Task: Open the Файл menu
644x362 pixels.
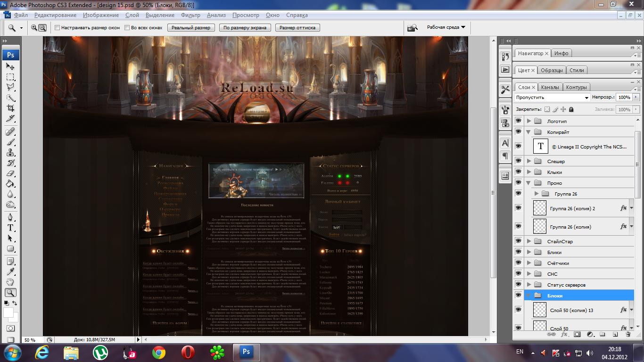Action: point(21,15)
